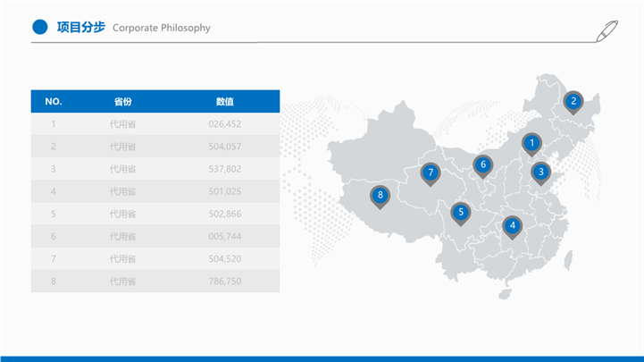Select the 项目分步 title text
This screenshot has width=644, height=362.
[80, 28]
